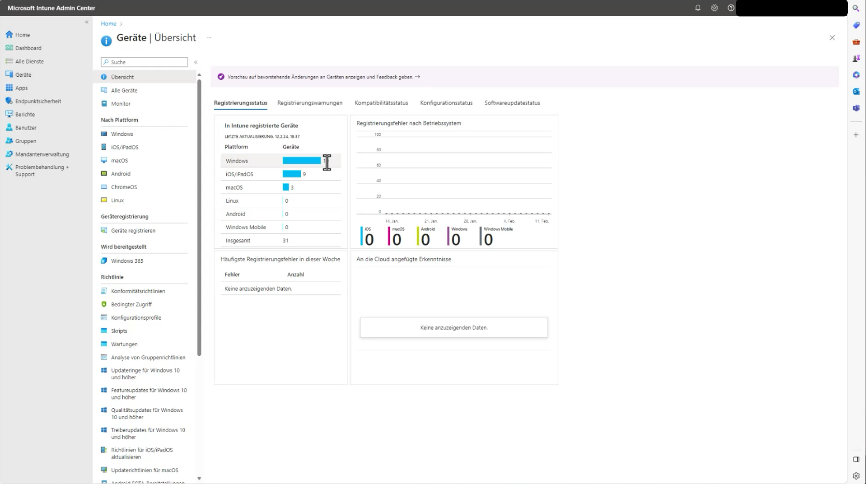This screenshot has width=868, height=484.
Task: Open browser sidebar settings gear at bottom
Action: point(856,476)
